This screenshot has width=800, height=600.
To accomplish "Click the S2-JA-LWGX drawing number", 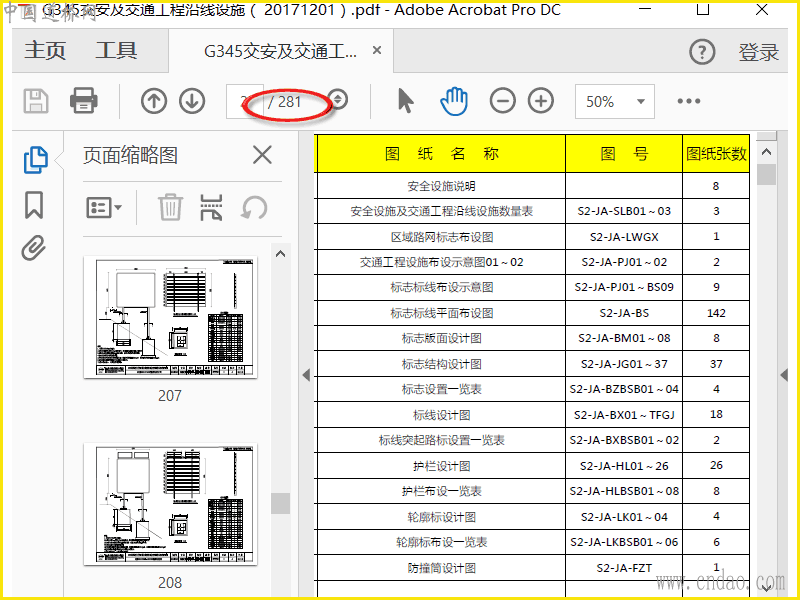I will coord(624,237).
